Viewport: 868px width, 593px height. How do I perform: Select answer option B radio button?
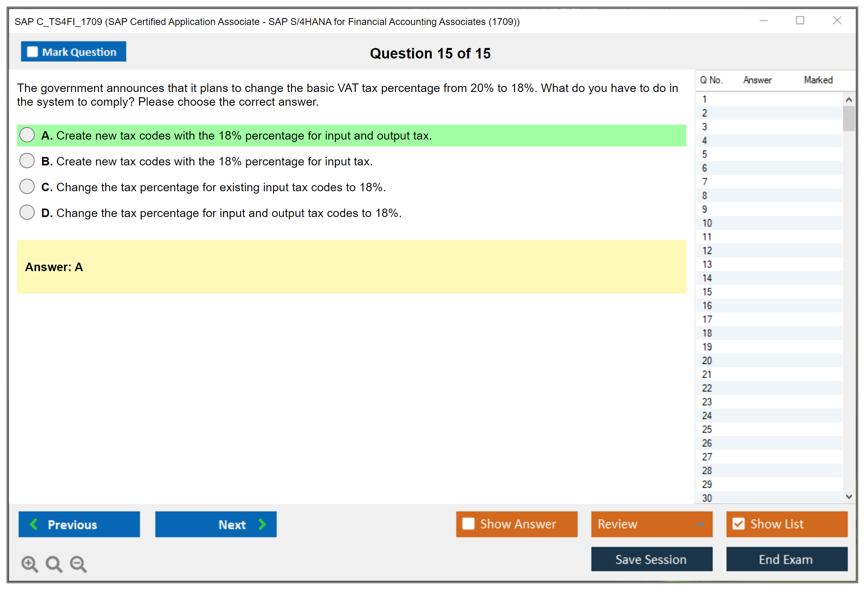pos(27,161)
